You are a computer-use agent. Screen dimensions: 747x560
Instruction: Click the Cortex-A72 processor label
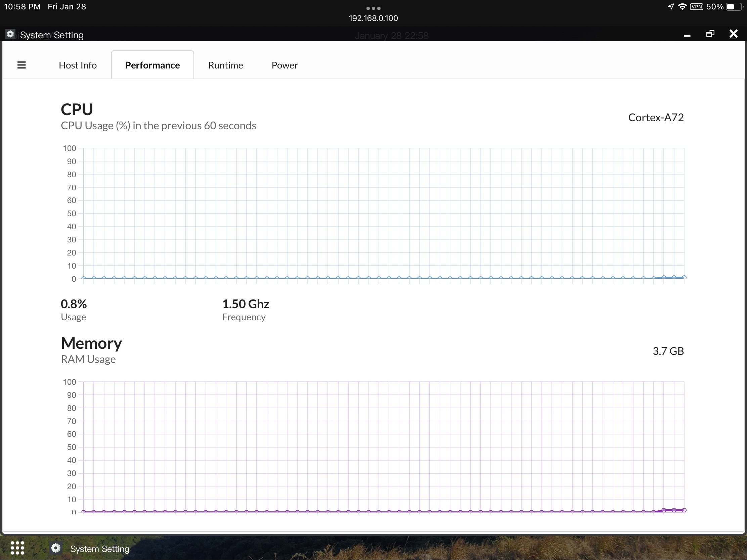(656, 118)
